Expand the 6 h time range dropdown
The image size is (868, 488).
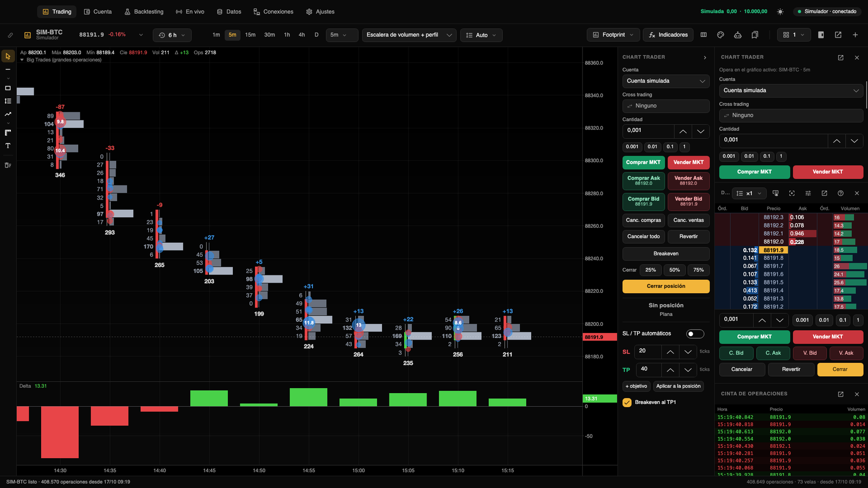point(172,35)
